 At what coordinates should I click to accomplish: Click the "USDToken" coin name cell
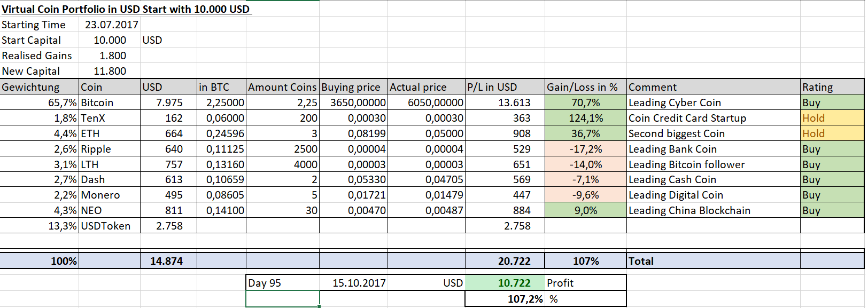[x=110, y=226]
